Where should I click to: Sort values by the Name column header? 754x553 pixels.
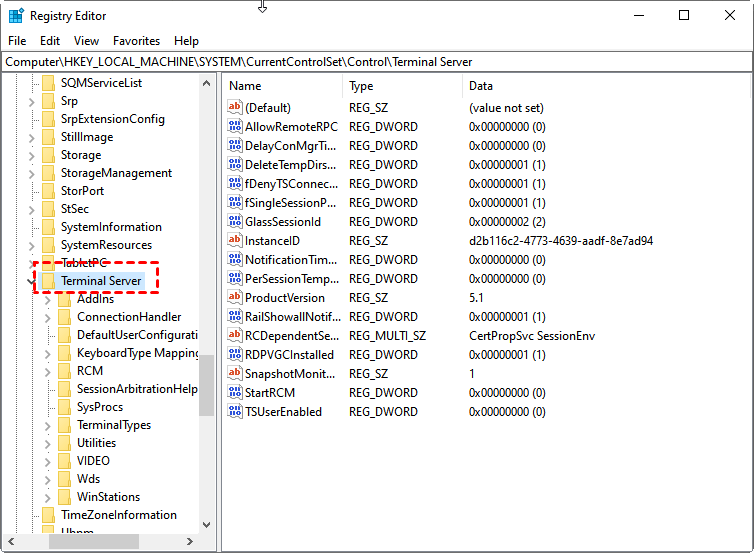(282, 86)
